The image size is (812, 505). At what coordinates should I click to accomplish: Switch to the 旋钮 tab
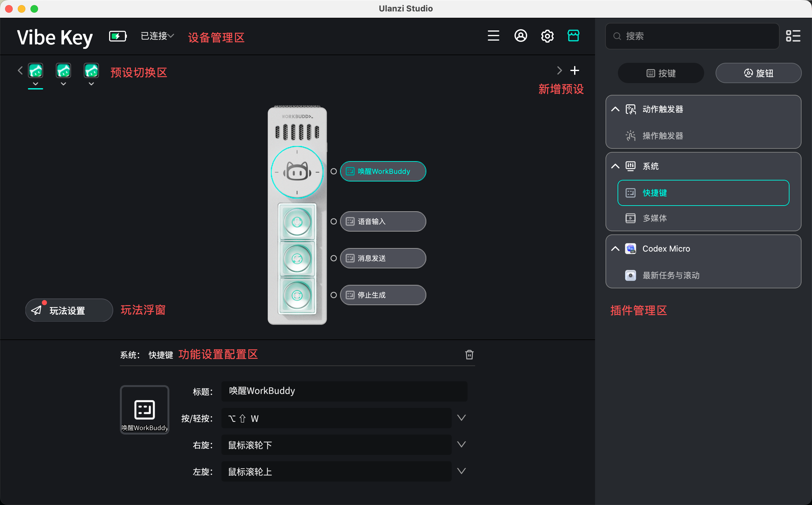pos(758,73)
